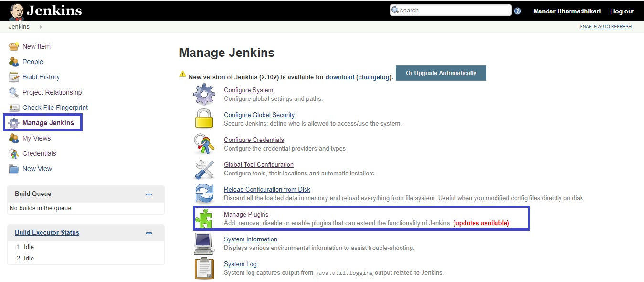The height and width of the screenshot is (282, 644).
Task: Click the People sidebar icon
Action: pos(14,62)
